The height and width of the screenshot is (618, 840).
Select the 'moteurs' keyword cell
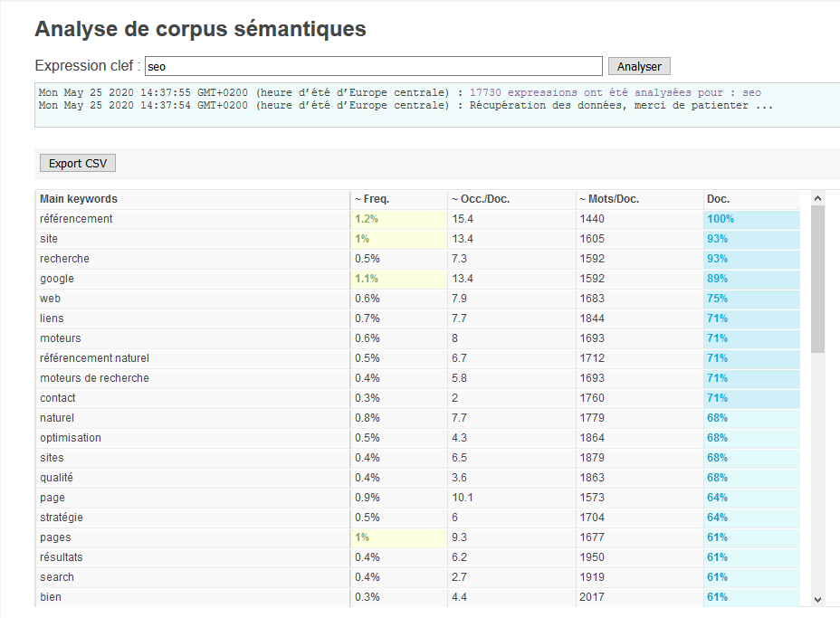coord(192,338)
